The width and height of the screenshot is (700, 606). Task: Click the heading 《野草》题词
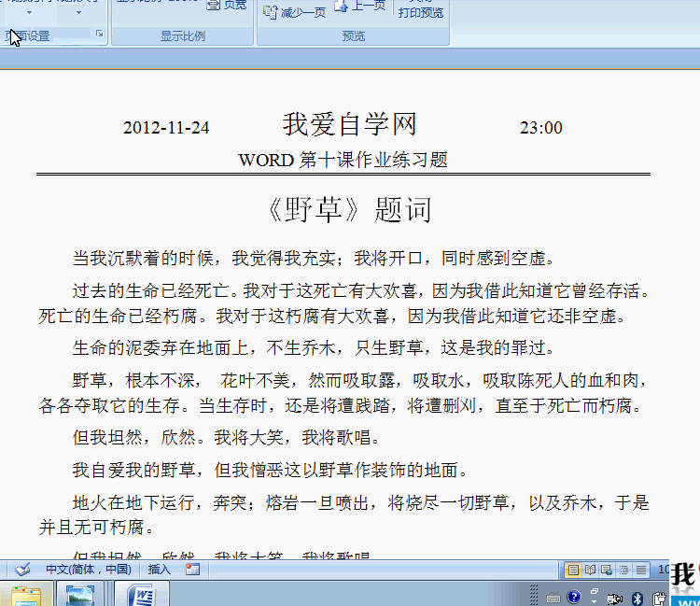tap(350, 209)
